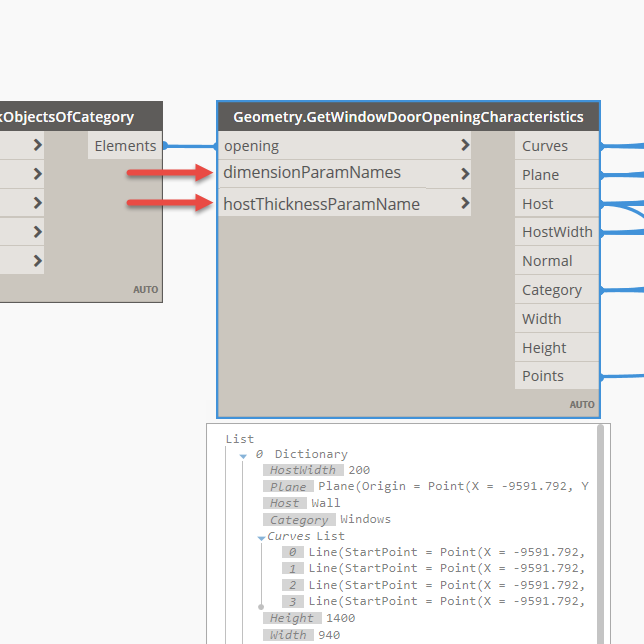Viewport: 644px width, 644px height.
Task: Click the AUTO lacing label on ObjectsOfCategory node
Action: coord(145,290)
